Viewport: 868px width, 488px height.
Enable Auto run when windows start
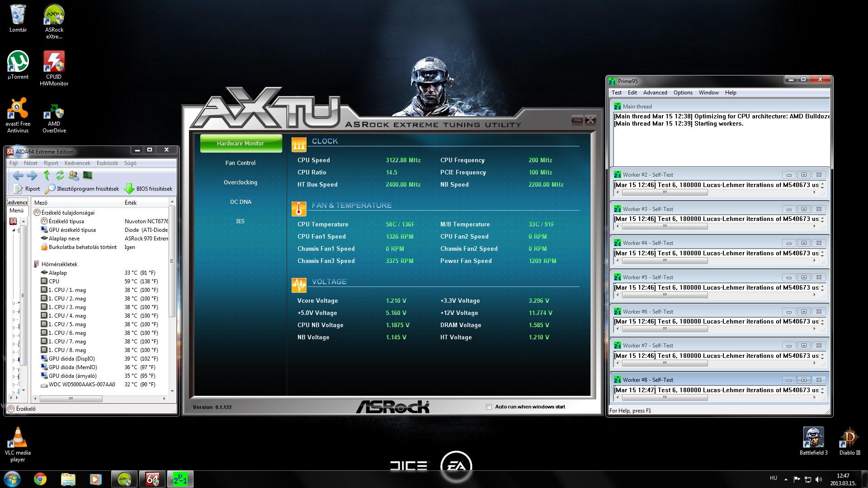pyautogui.click(x=489, y=407)
